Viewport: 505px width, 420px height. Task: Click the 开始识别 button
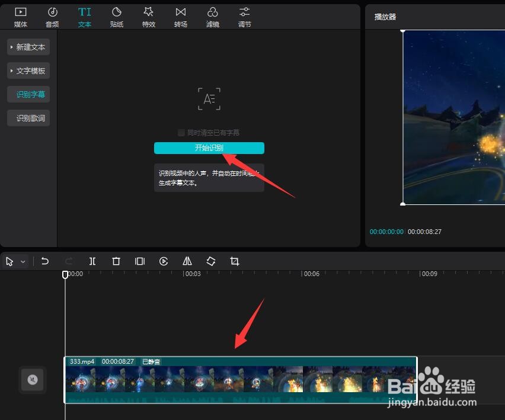point(209,148)
